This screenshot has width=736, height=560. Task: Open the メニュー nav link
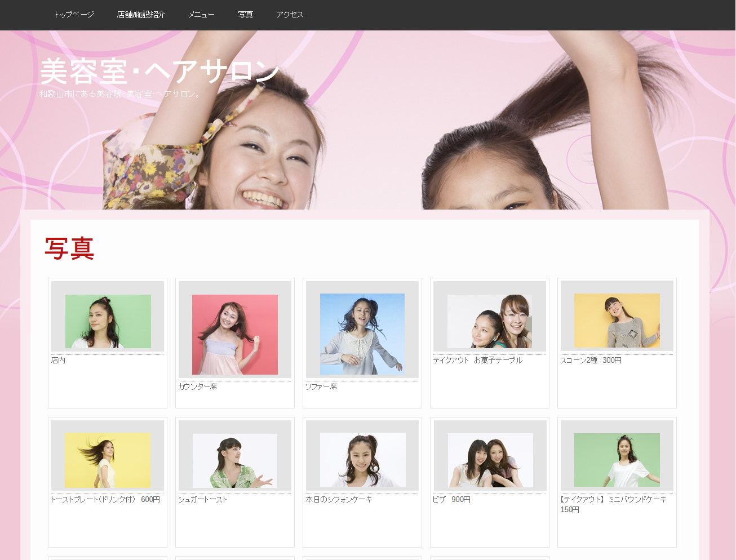coord(201,15)
